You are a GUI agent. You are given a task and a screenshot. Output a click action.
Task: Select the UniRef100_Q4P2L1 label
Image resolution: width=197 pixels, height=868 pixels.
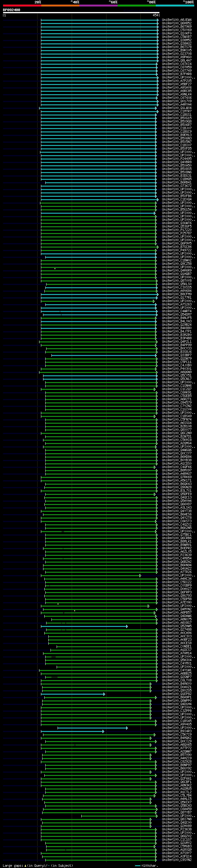pyautogui.click(x=177, y=342)
